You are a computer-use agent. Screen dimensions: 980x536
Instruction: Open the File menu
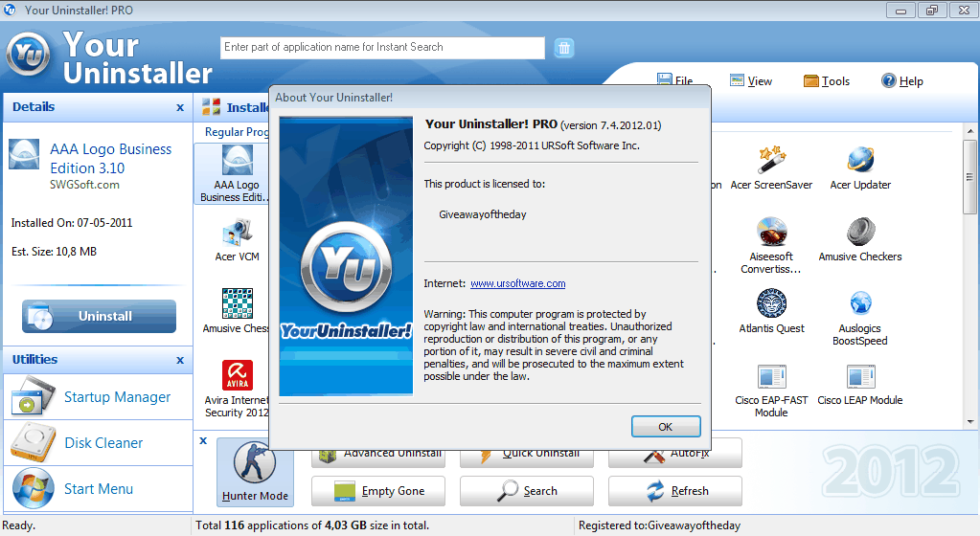point(675,80)
